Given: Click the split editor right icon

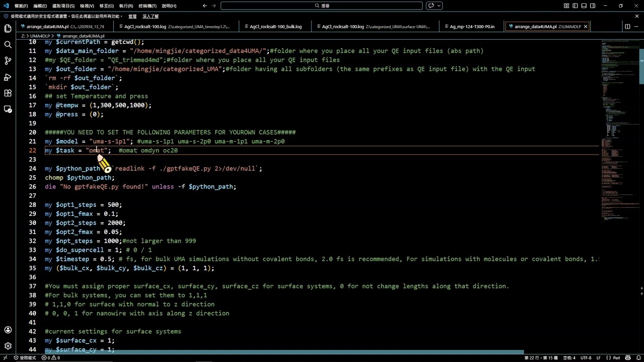Looking at the screenshot, I should tap(627, 27).
